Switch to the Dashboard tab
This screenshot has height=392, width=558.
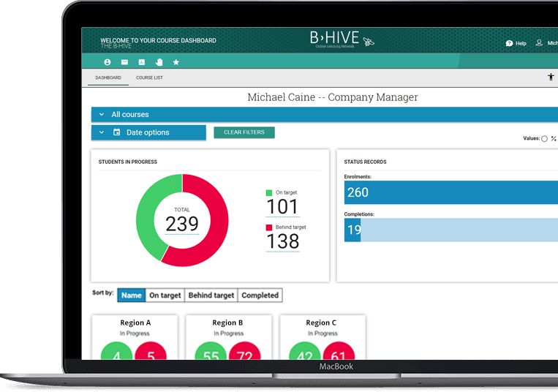(108, 78)
